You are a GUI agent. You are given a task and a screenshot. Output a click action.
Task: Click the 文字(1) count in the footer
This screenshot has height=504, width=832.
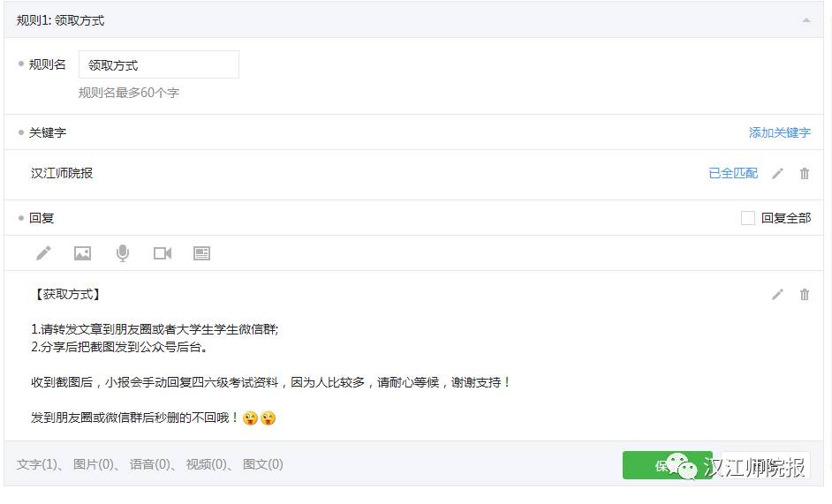[37, 464]
